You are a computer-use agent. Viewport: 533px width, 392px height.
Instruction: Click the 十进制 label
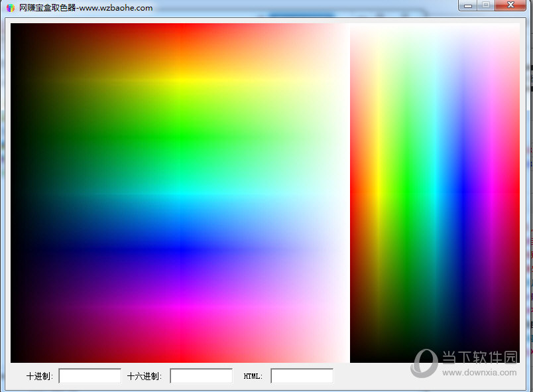click(39, 376)
